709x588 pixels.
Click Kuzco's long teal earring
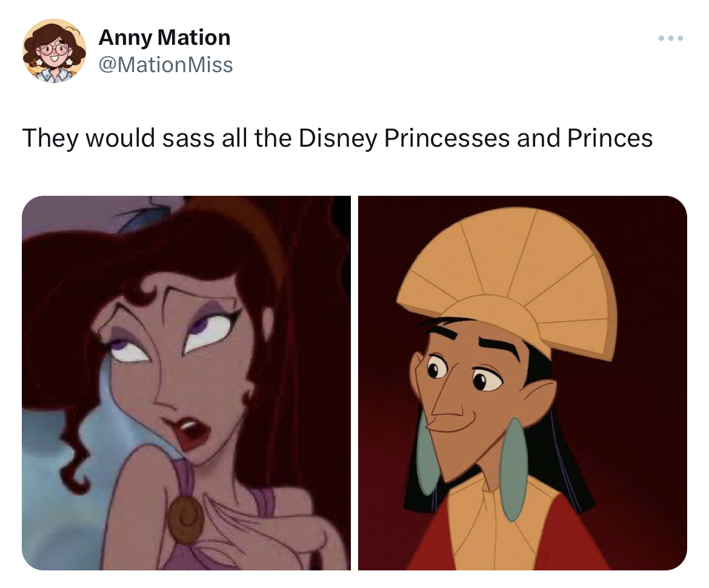[514, 470]
